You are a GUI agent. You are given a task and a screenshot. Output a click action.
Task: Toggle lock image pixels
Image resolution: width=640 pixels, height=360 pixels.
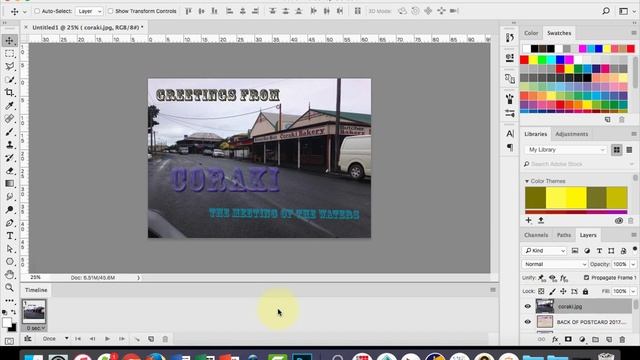(552, 291)
